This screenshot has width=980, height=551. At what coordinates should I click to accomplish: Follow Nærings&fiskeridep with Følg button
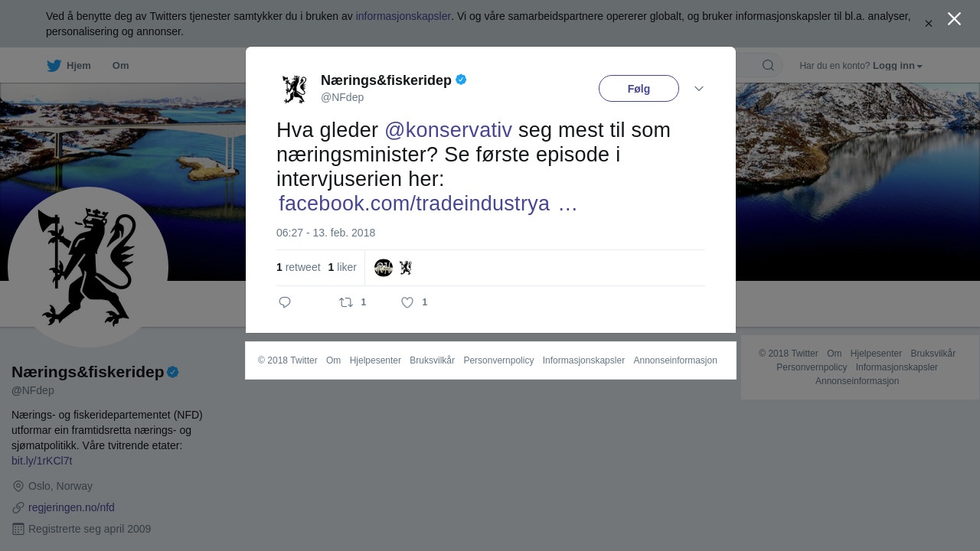[x=639, y=89]
